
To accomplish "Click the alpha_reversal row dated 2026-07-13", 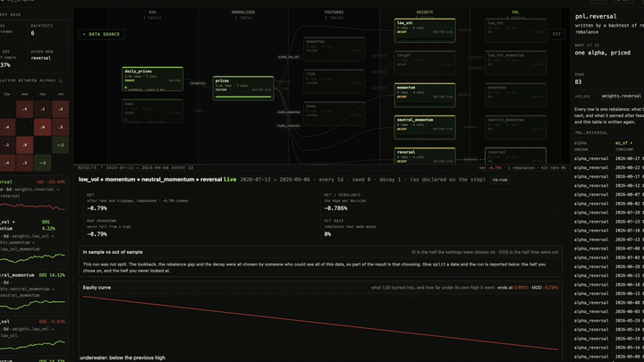I will tap(609, 240).
